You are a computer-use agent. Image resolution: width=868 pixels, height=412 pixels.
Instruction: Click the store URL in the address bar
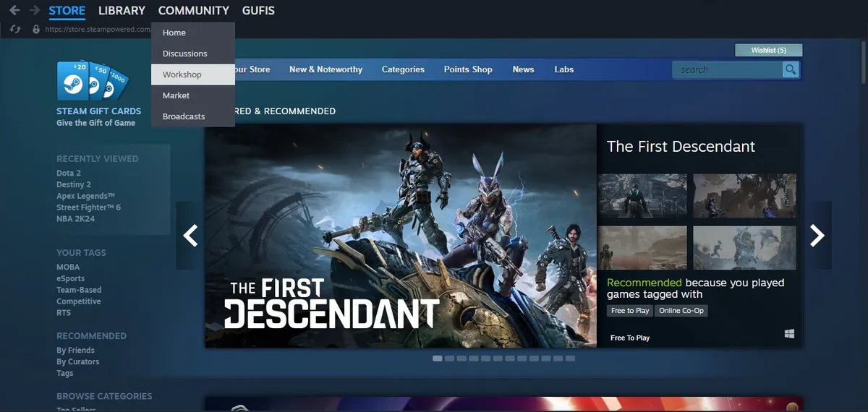pyautogui.click(x=98, y=30)
